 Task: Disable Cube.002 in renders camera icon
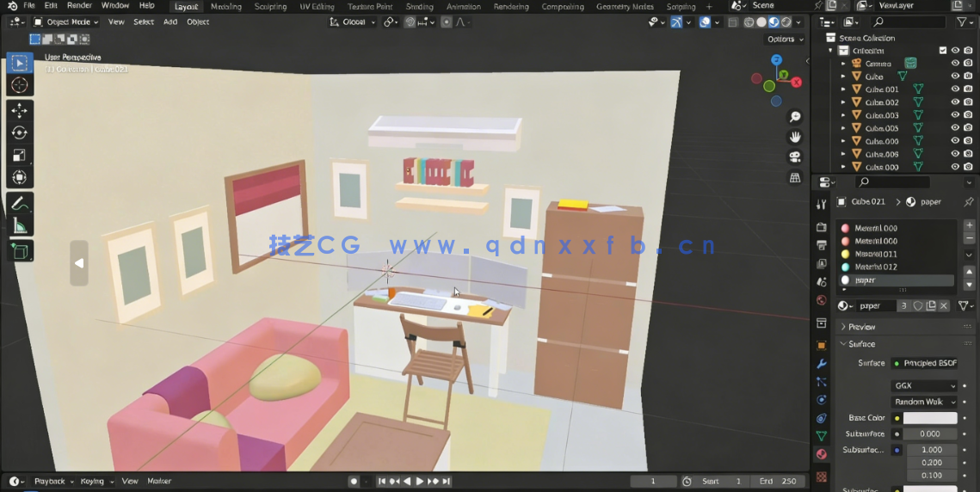968,101
